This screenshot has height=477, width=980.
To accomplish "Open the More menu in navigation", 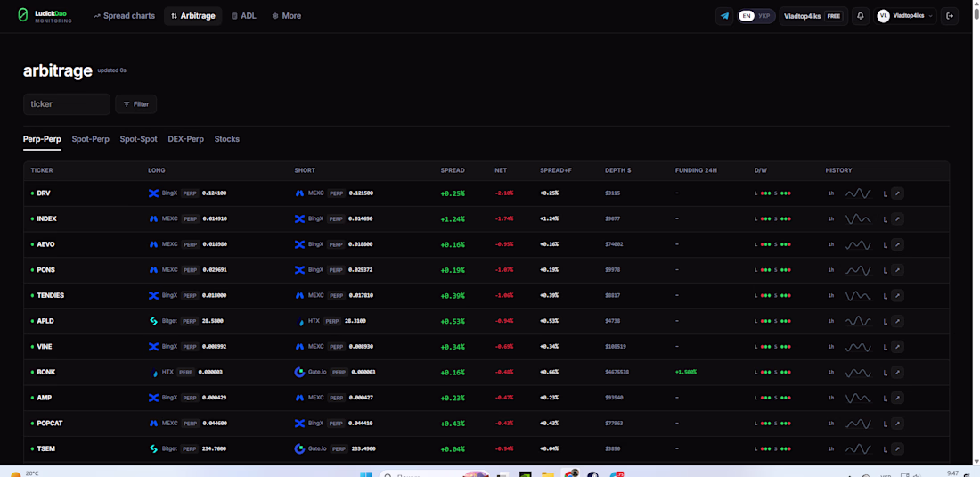I will pyautogui.click(x=286, y=16).
